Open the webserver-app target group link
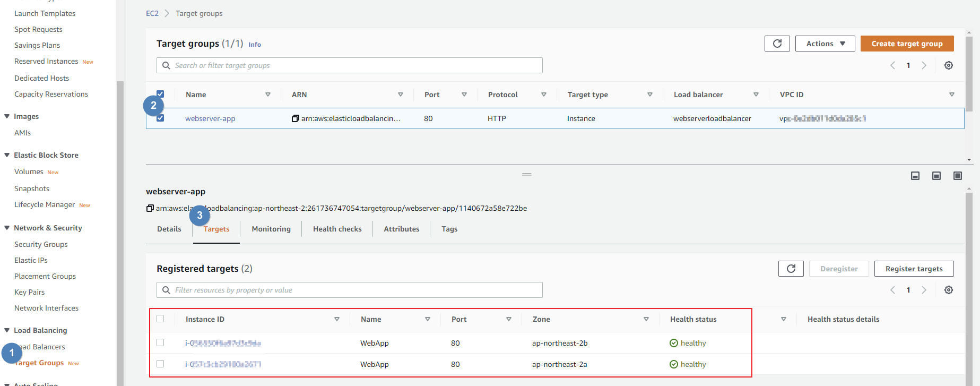This screenshot has height=386, width=980. pos(210,118)
